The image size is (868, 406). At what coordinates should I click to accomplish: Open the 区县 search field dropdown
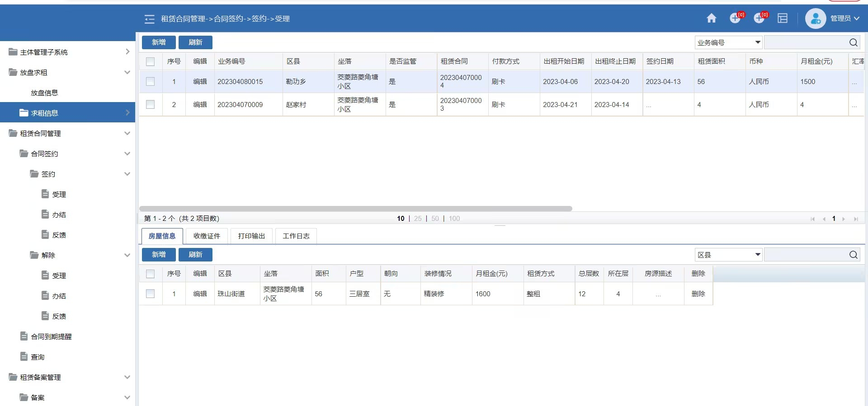758,255
